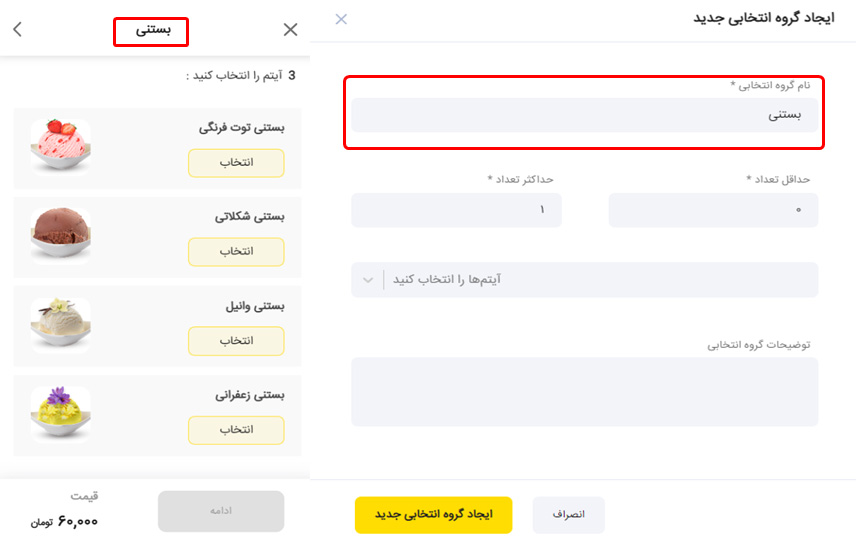Click the حداقل تعداد minimum count field

point(714,210)
